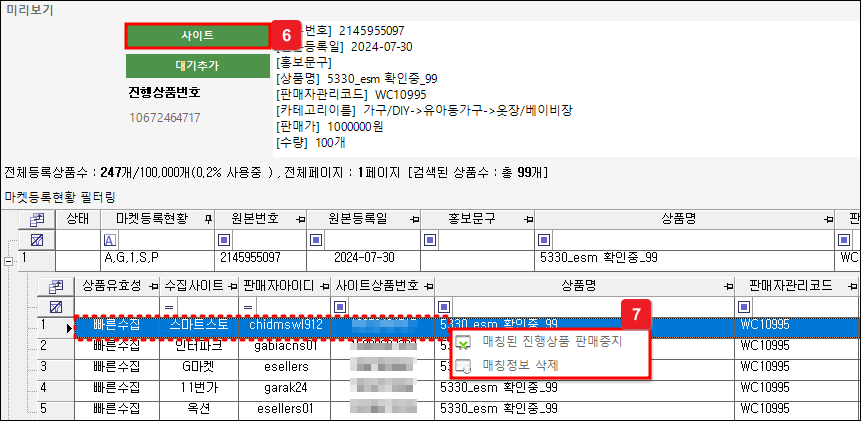Open filter condition icon under 마켓등록현황
This screenshot has width=861, height=421.
click(x=108, y=240)
